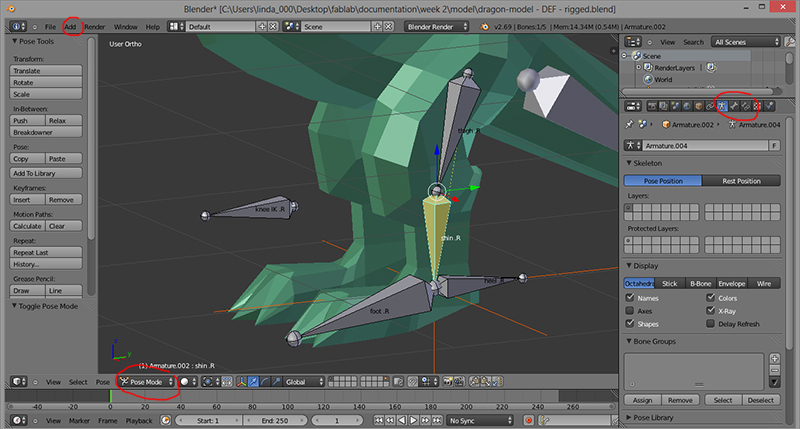The height and width of the screenshot is (429, 800).
Task: Open the No Sync playback dropdown
Action: [x=480, y=420]
